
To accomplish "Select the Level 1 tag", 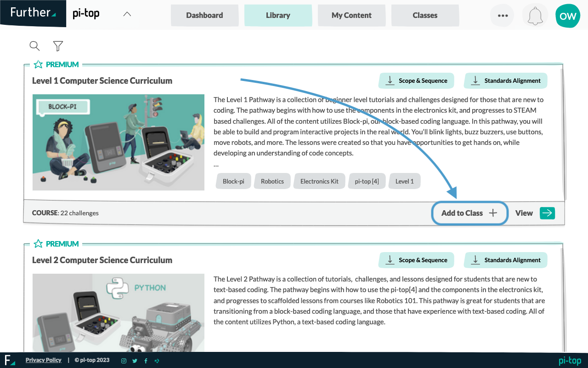I will click(405, 181).
